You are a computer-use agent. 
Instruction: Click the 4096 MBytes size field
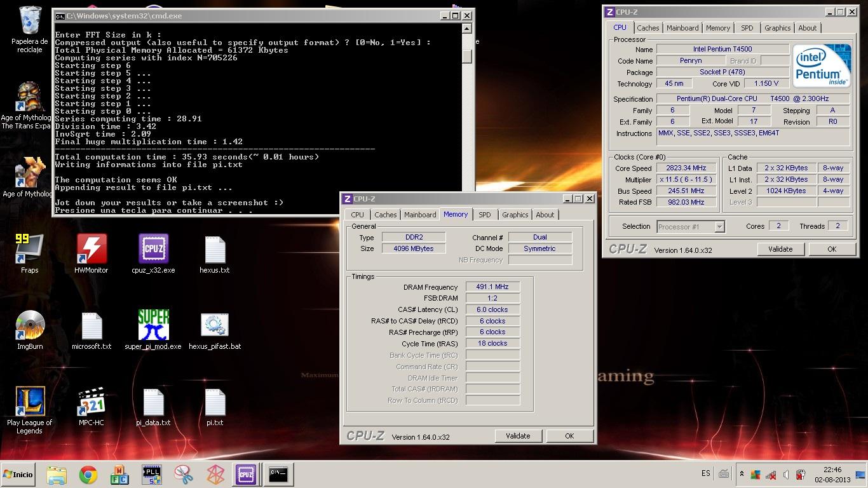pos(413,248)
